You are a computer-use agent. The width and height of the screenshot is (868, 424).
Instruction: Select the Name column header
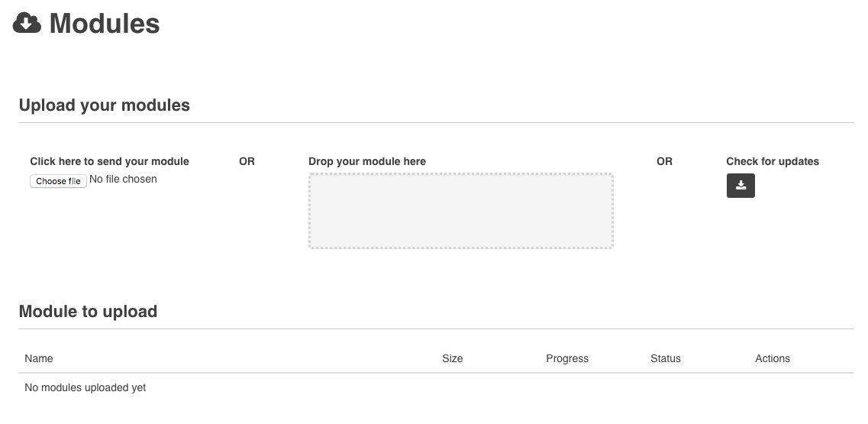tap(39, 358)
